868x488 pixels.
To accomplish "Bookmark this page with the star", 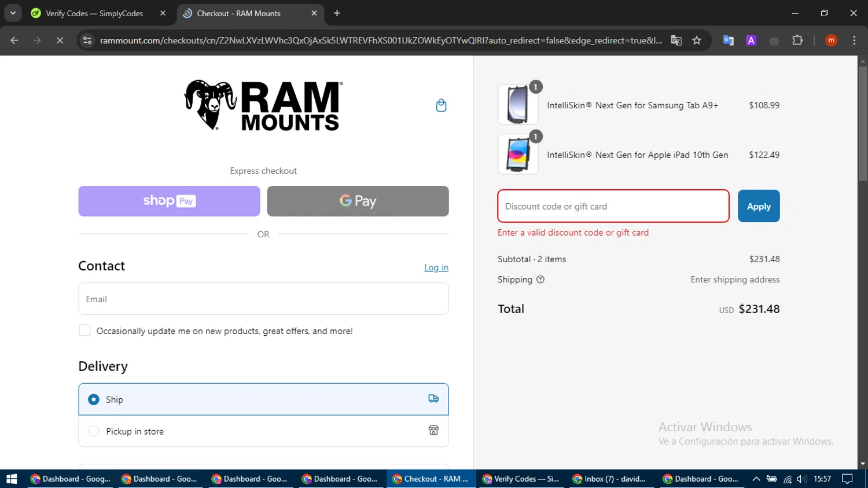I will [x=697, y=41].
